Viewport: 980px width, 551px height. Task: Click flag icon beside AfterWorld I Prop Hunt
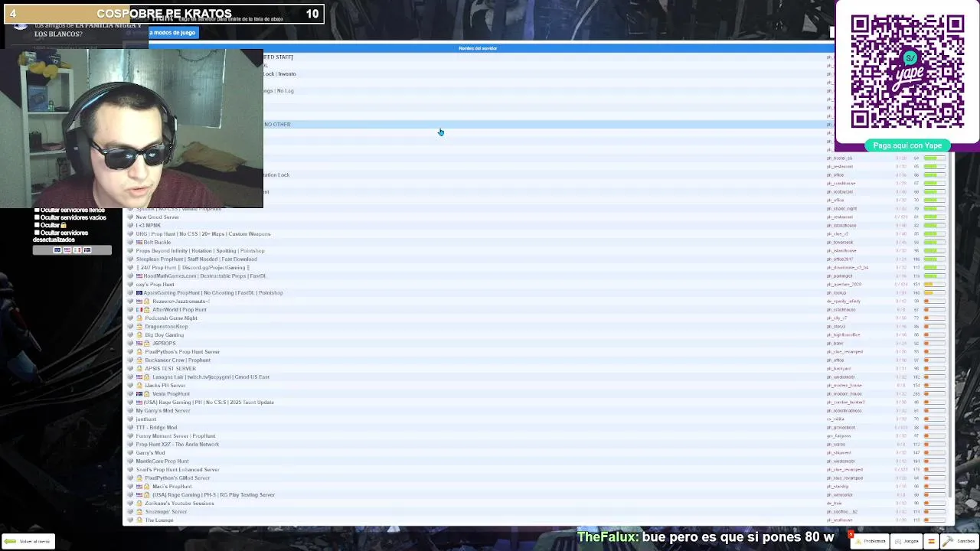coord(139,310)
